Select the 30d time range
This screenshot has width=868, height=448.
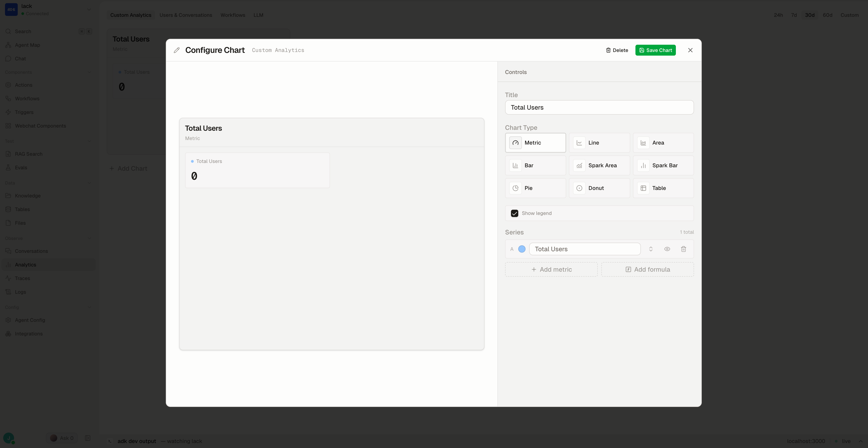click(x=810, y=15)
